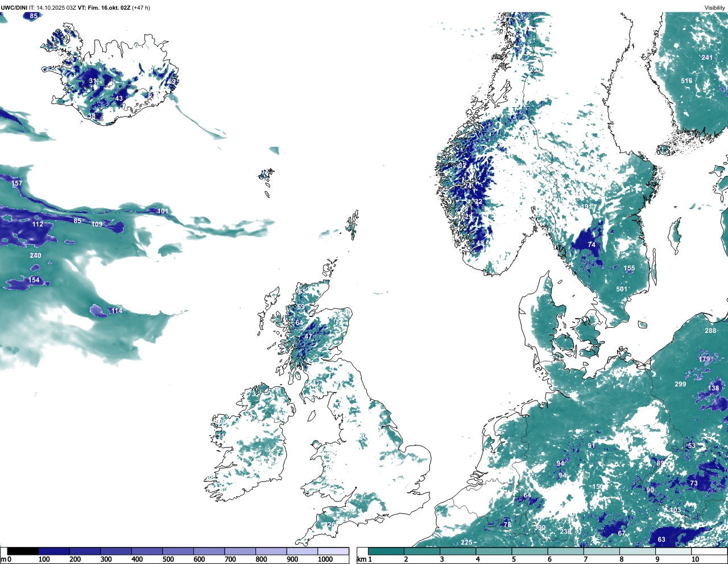
Task: Click visibility value '138' over Poland
Action: tap(714, 388)
